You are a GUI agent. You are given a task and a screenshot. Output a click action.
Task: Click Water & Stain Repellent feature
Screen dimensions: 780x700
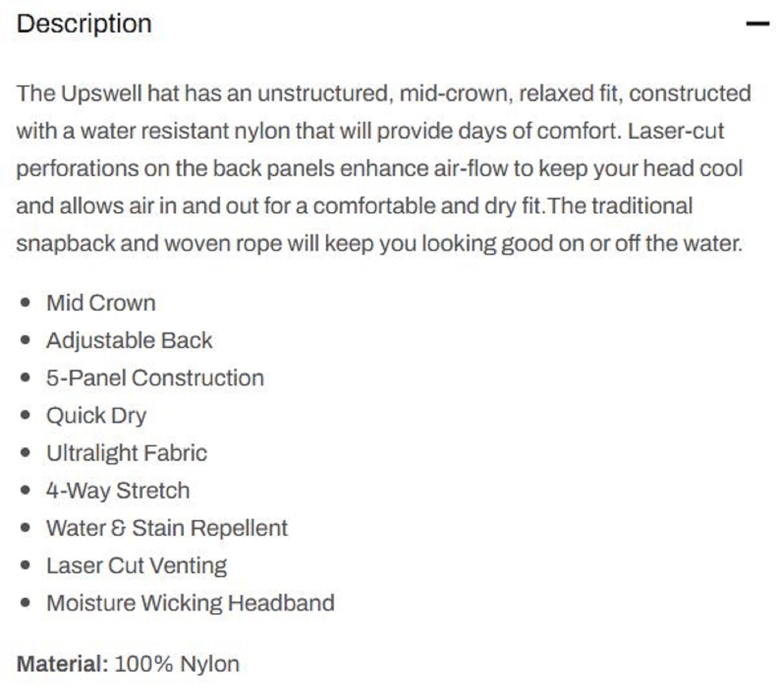tap(167, 528)
